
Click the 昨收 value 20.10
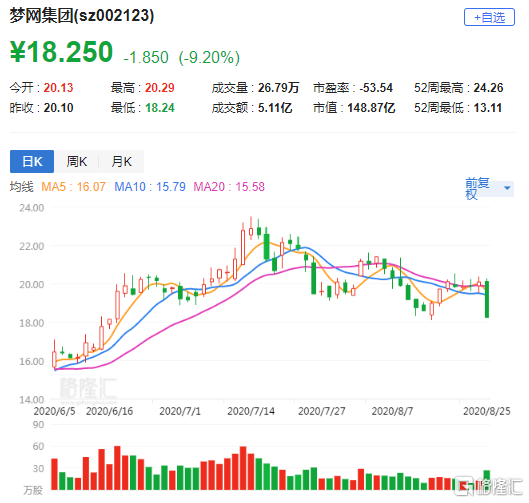(x=58, y=108)
